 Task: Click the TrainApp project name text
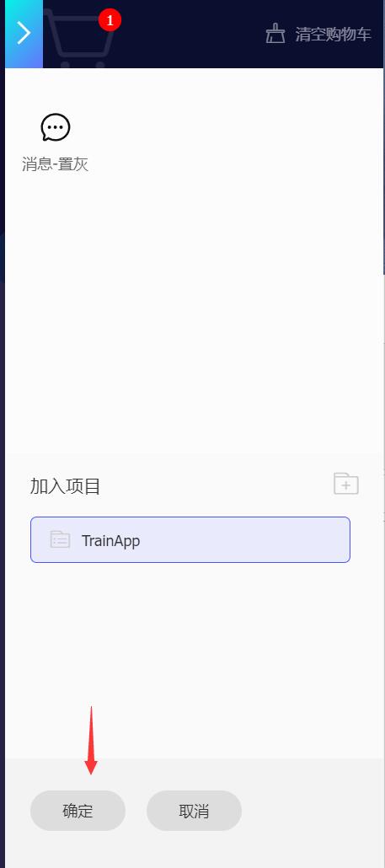pos(110,540)
